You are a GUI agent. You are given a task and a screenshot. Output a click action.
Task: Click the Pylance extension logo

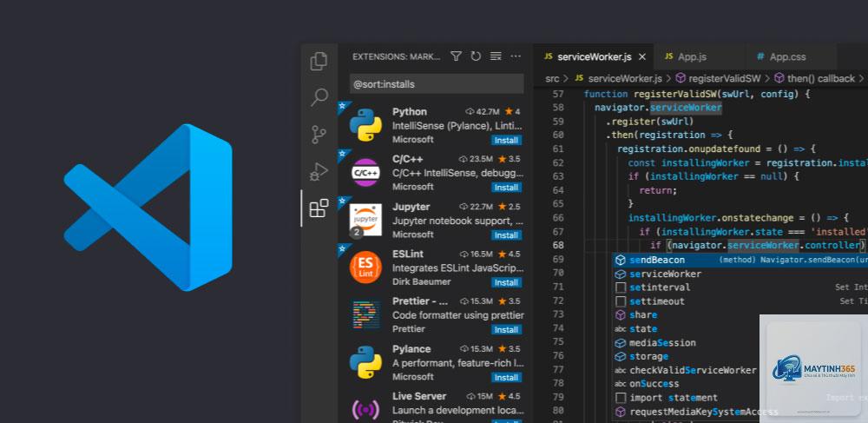pos(365,363)
